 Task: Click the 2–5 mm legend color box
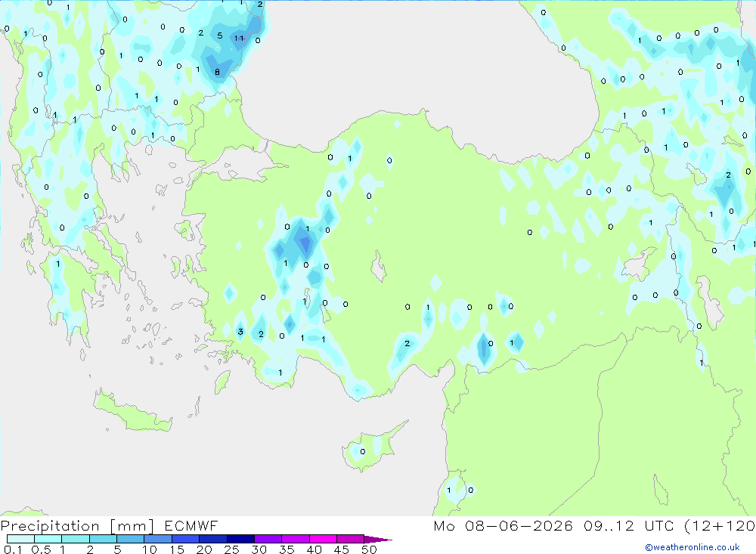coord(103,539)
